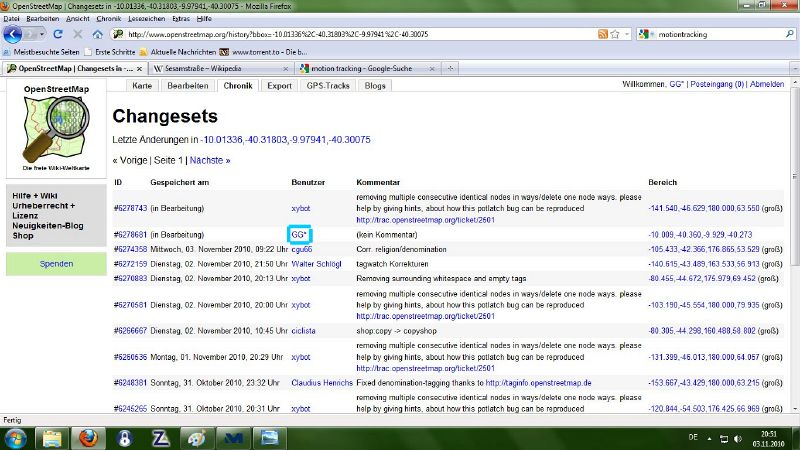
Task: Click the search magnifier icon
Action: 789,34
